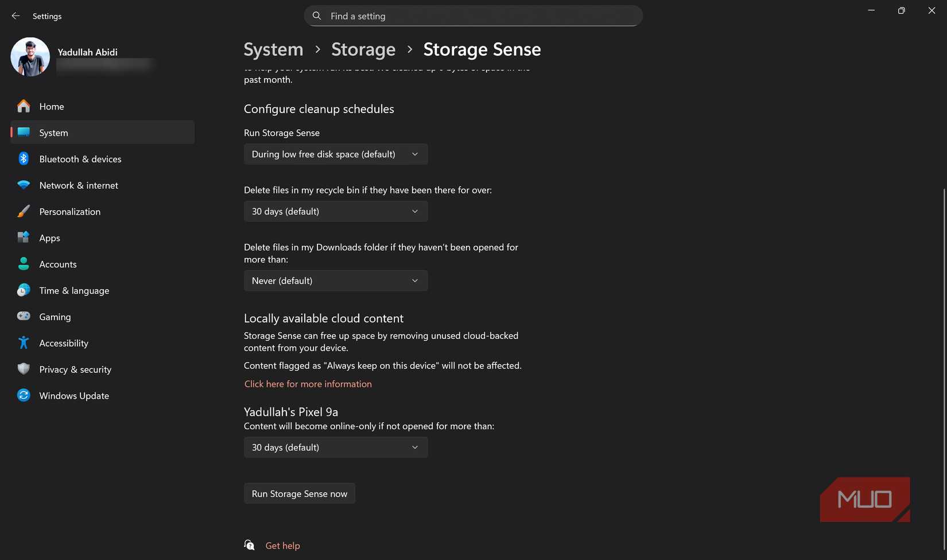Open Personalization settings via the brush icon
The image size is (947, 560).
tap(23, 211)
